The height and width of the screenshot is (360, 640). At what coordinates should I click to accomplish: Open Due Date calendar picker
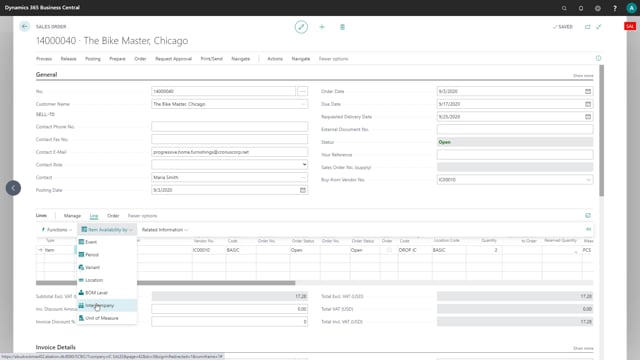click(588, 104)
